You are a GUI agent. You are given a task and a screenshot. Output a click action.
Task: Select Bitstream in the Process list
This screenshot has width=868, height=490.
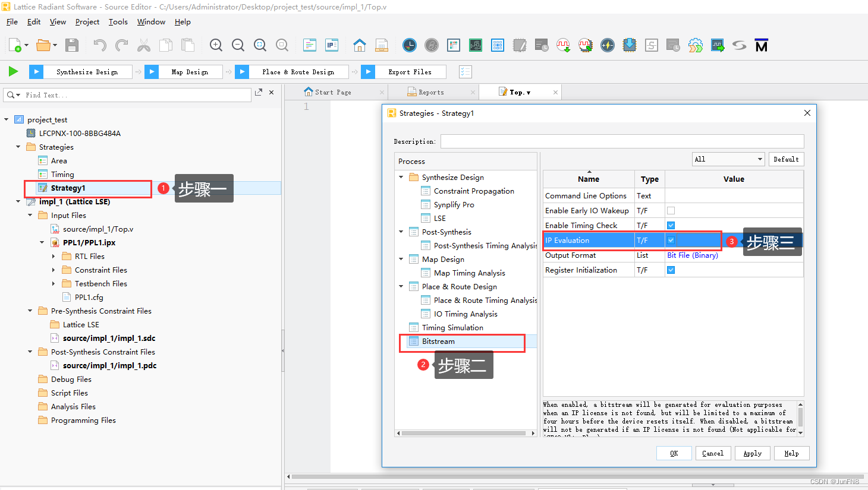[x=438, y=341]
